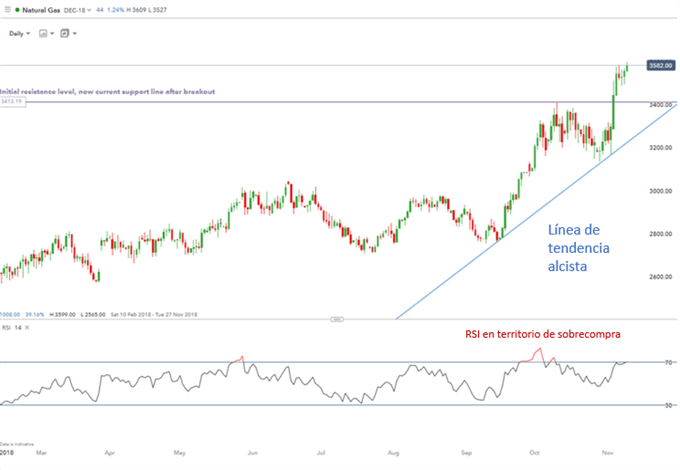Expand the annotation tools dropdown arrow
The height and width of the screenshot is (470, 680).
click(75, 33)
